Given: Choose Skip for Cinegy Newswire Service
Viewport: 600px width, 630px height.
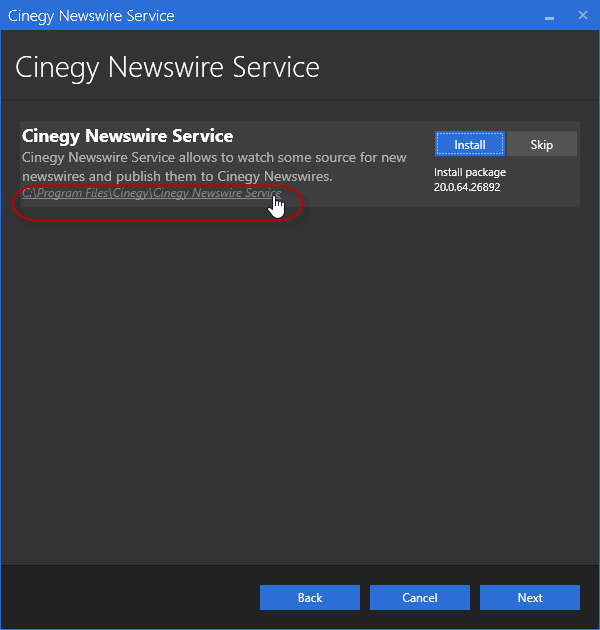Looking at the screenshot, I should pyautogui.click(x=541, y=144).
